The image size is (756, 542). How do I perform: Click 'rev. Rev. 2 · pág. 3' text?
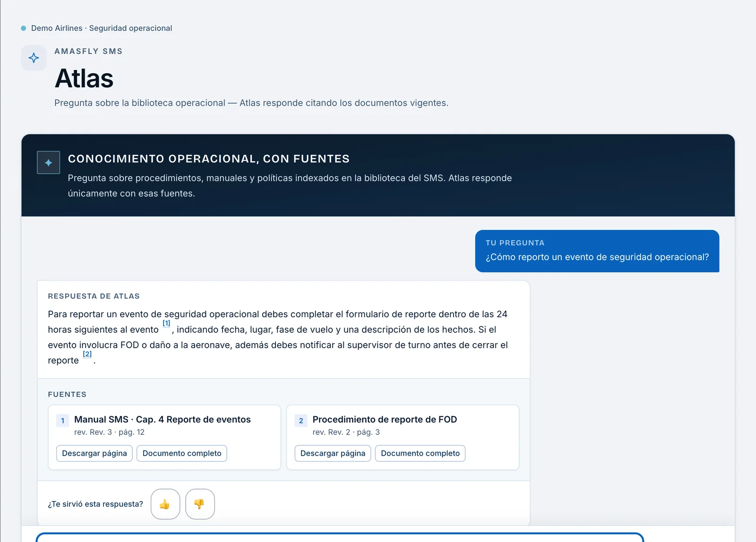346,432
